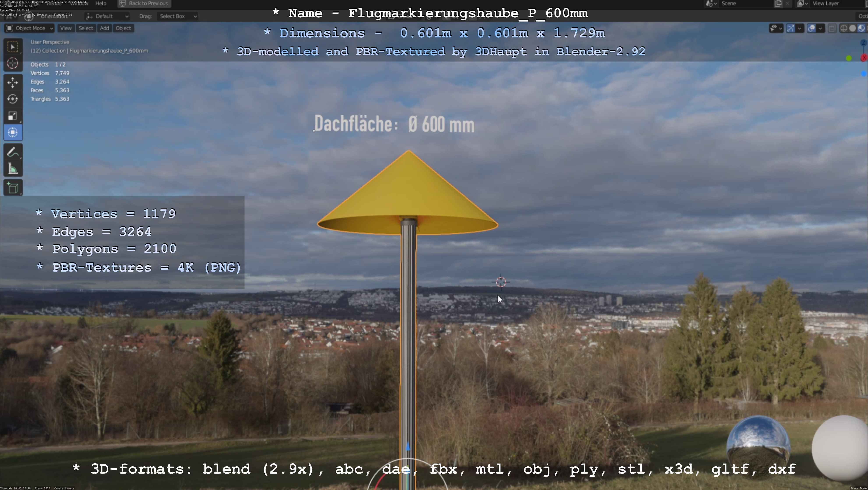868x490 pixels.
Task: Click the 'Triangles 5,363' statistic
Action: [50, 99]
